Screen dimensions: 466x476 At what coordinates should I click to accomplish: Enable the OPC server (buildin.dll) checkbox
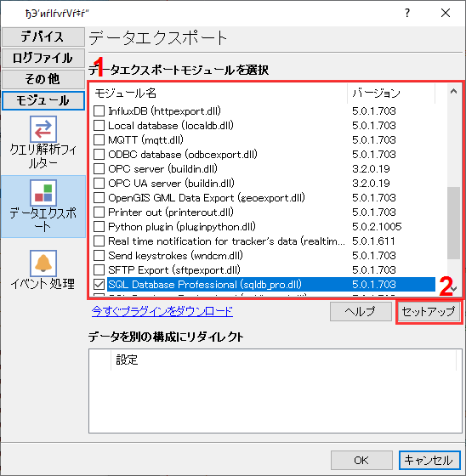[99, 169]
